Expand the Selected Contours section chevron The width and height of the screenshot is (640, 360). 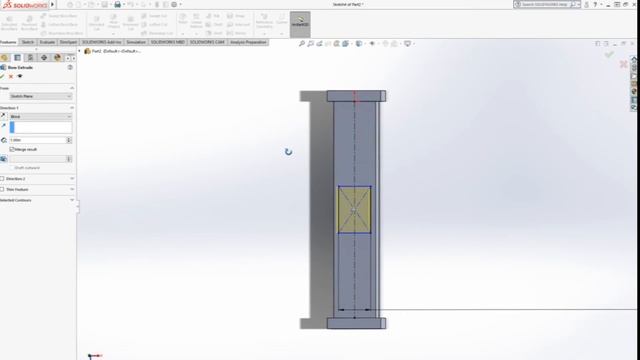click(x=72, y=200)
